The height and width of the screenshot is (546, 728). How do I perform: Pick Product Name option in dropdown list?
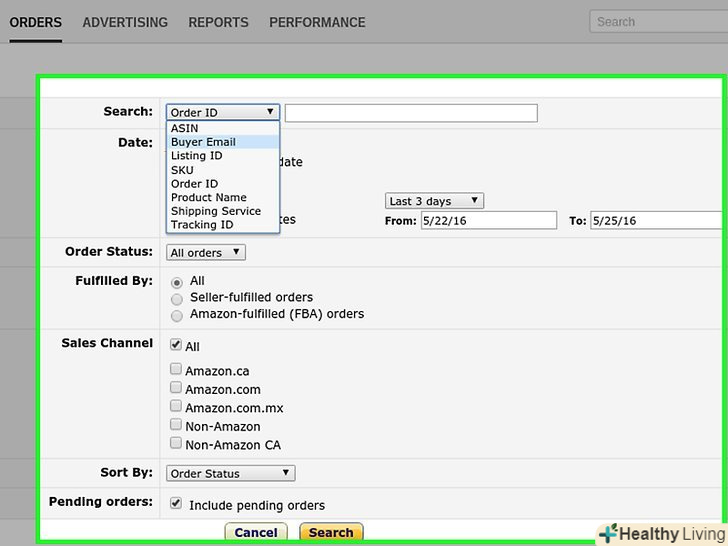[x=208, y=198]
